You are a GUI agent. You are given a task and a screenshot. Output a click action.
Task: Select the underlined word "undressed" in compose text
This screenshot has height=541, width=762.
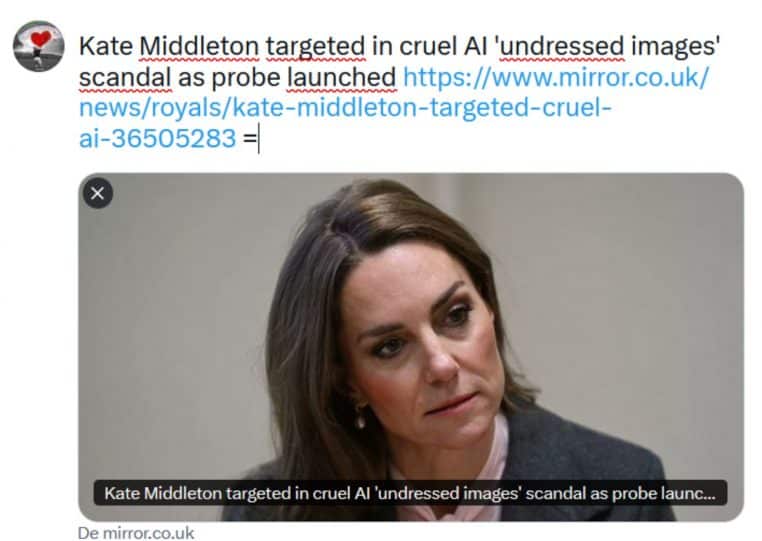[562, 47]
